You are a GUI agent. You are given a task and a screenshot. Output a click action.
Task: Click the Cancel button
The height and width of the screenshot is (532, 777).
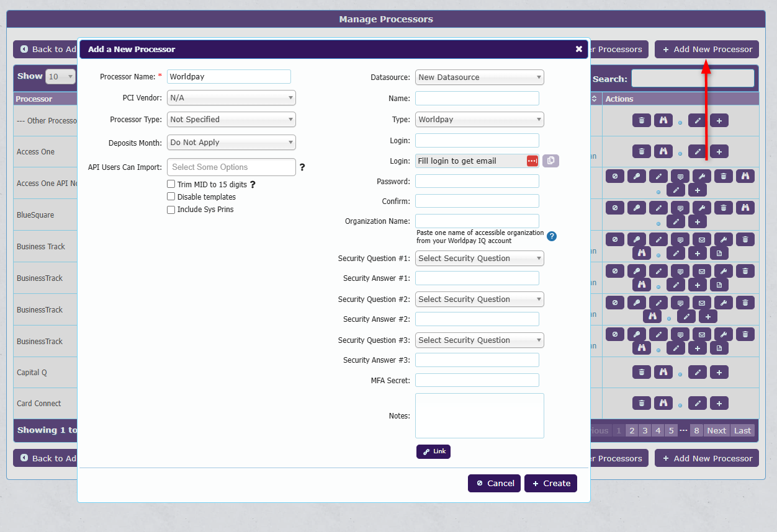click(494, 484)
